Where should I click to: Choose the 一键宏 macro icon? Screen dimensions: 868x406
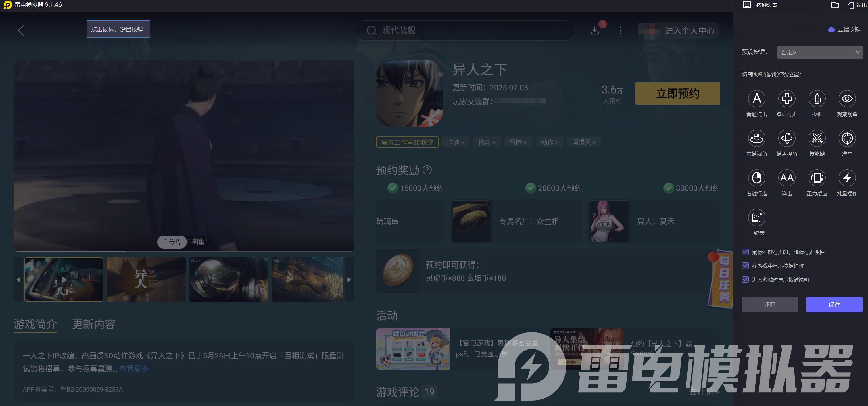click(756, 217)
